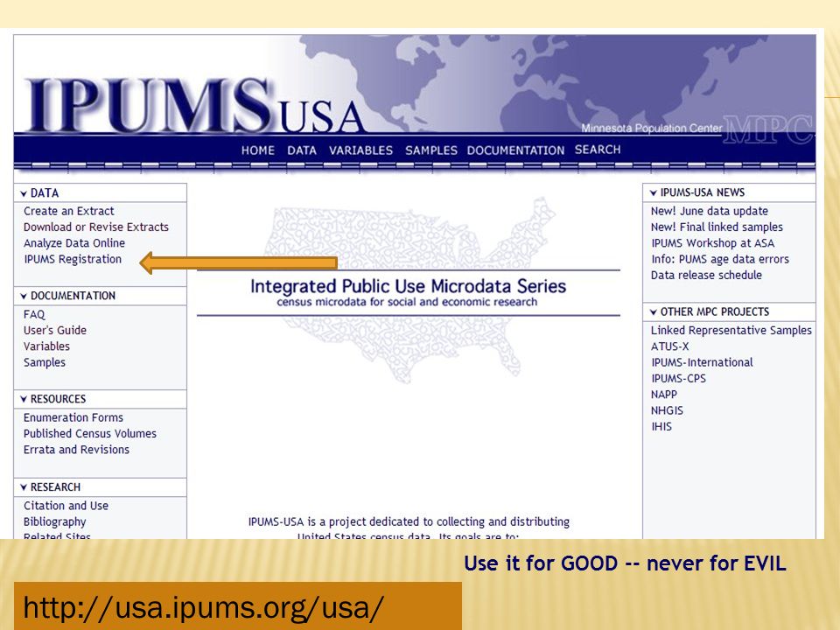Click the NHGIS project link
840x630 pixels.
pyautogui.click(x=667, y=411)
